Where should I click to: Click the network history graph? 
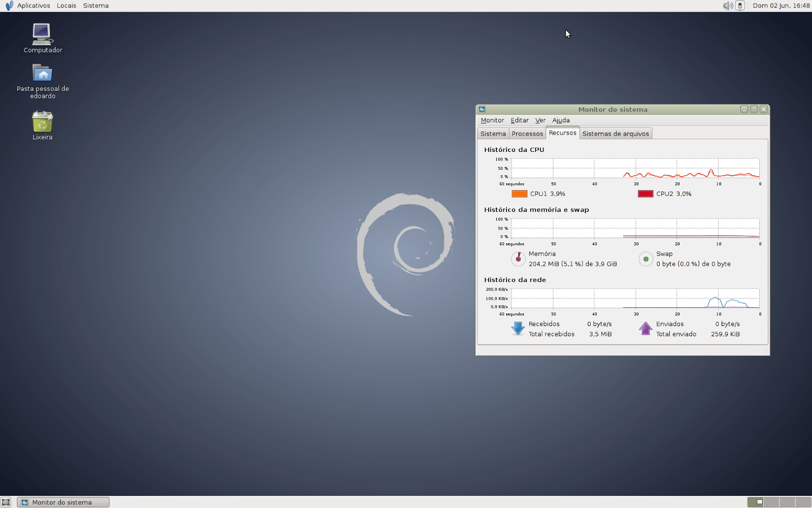[x=635, y=298]
